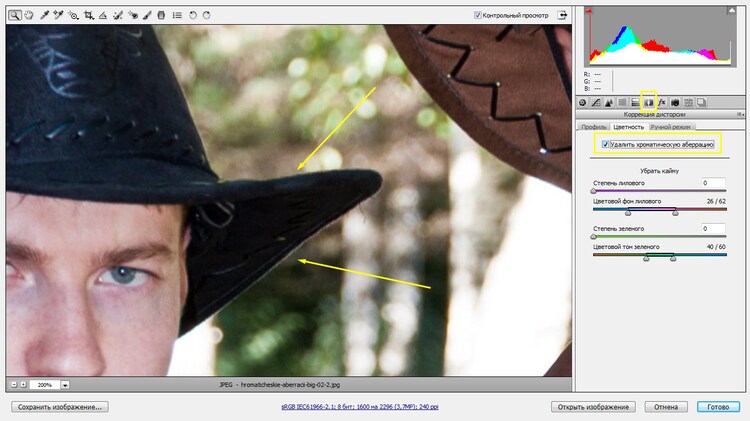Select the Adjustment Brush tool
Image resolution: width=750 pixels, height=421 pixels.
[x=147, y=15]
